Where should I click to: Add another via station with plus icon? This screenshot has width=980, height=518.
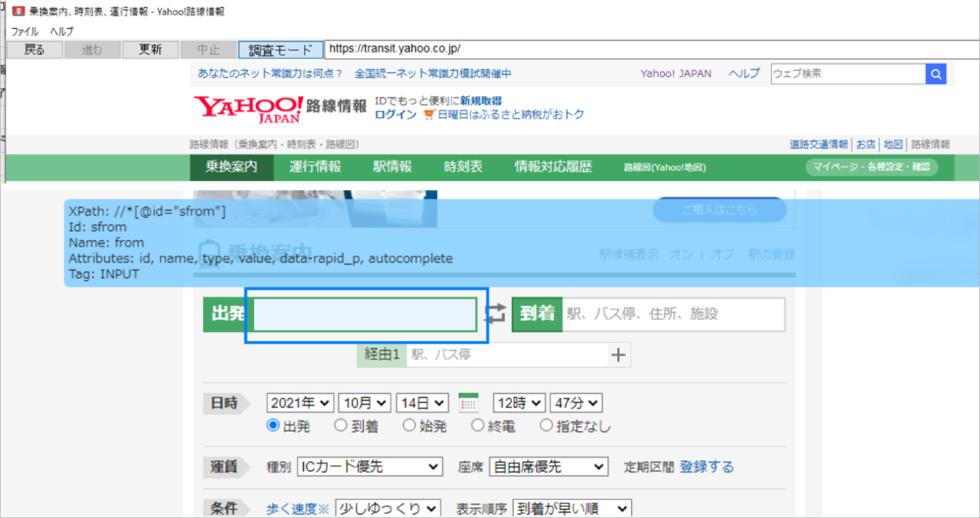coord(618,355)
